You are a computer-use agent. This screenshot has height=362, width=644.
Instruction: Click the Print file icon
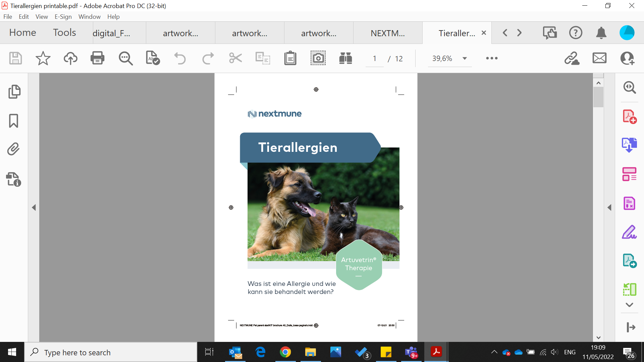tap(97, 58)
